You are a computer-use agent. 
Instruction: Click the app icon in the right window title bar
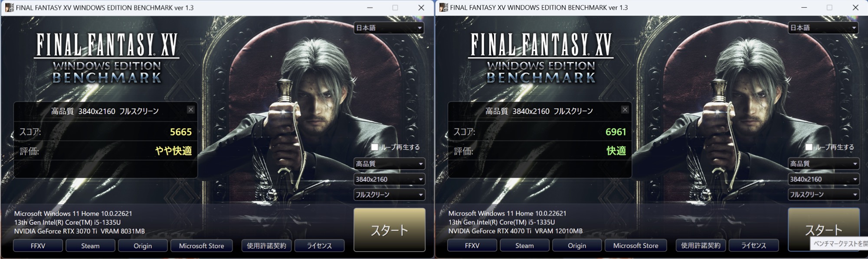[x=443, y=7]
